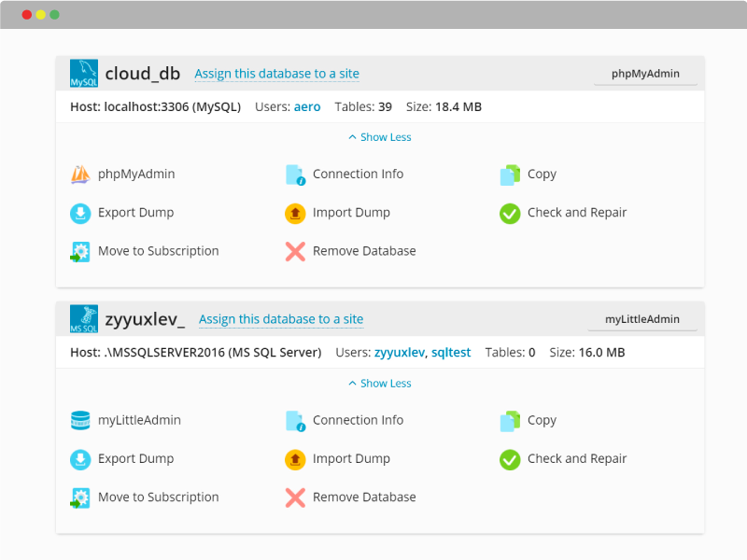Assign the cloud_db database to a site
747x560 pixels.
[276, 74]
